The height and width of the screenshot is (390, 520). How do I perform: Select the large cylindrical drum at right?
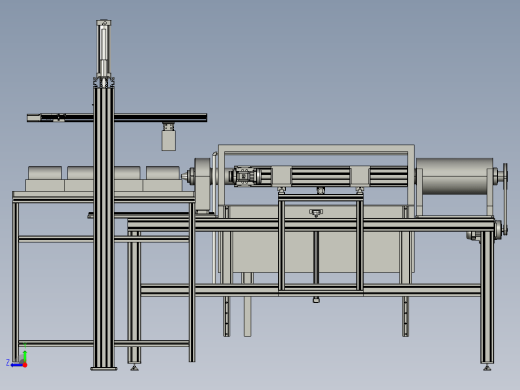(x=455, y=176)
